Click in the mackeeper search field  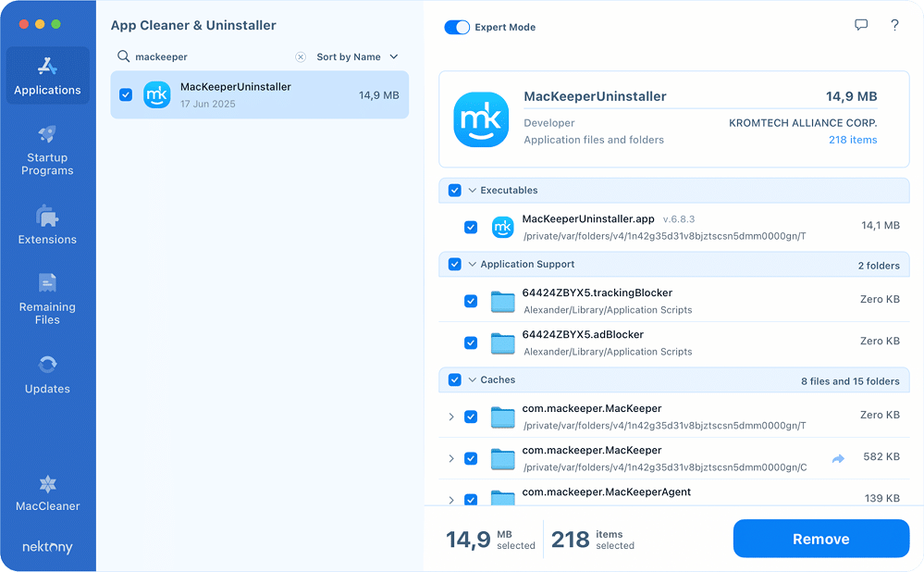pos(212,56)
